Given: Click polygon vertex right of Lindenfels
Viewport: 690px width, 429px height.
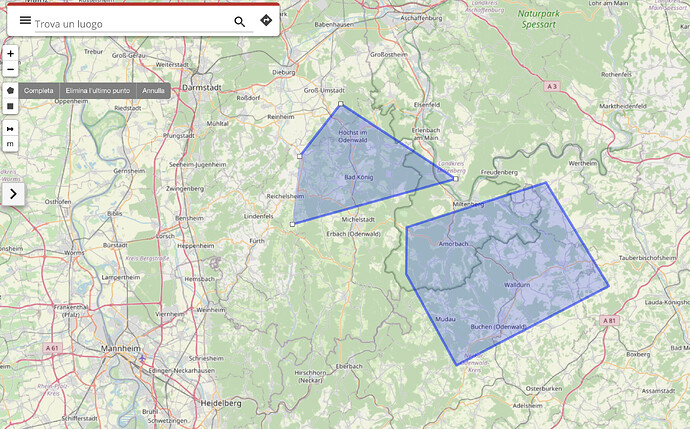Looking at the screenshot, I should 292,224.
